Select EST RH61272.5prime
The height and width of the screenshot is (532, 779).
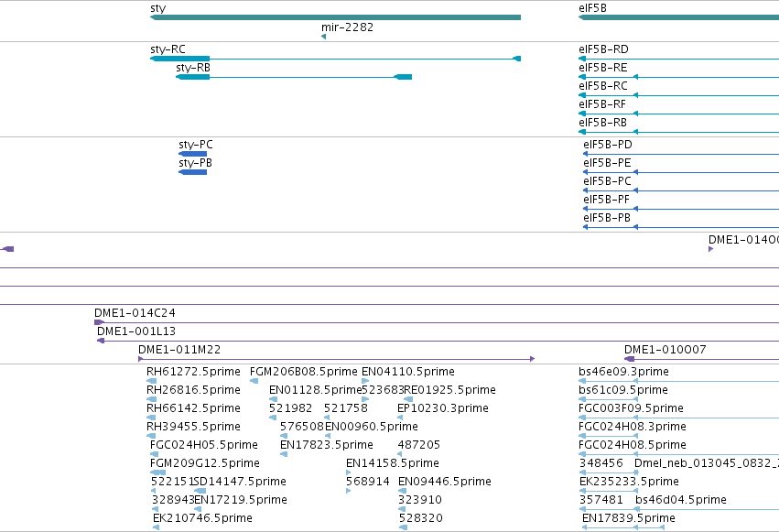[193, 372]
